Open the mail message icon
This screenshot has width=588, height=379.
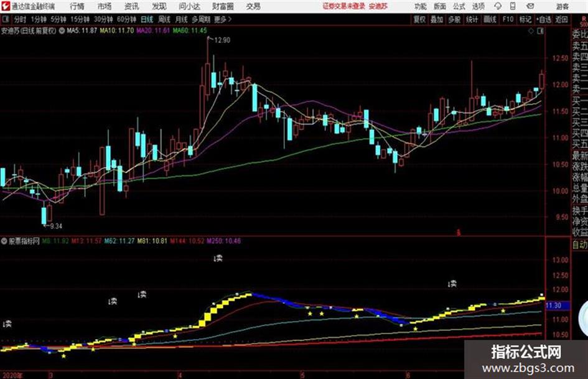click(x=530, y=6)
